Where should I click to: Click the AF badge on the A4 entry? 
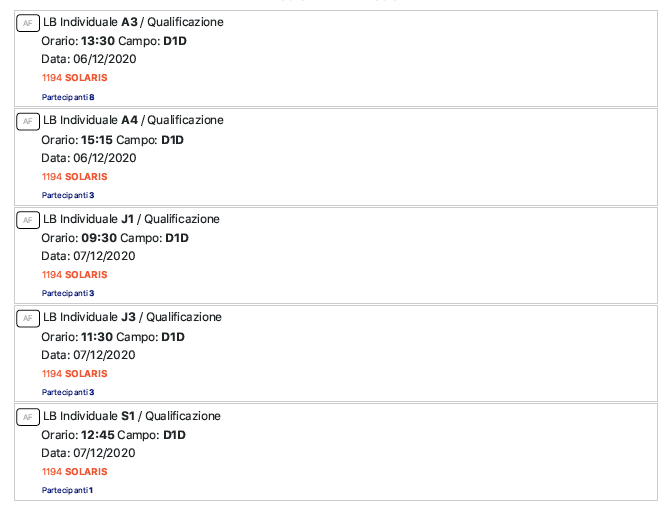tap(28, 121)
